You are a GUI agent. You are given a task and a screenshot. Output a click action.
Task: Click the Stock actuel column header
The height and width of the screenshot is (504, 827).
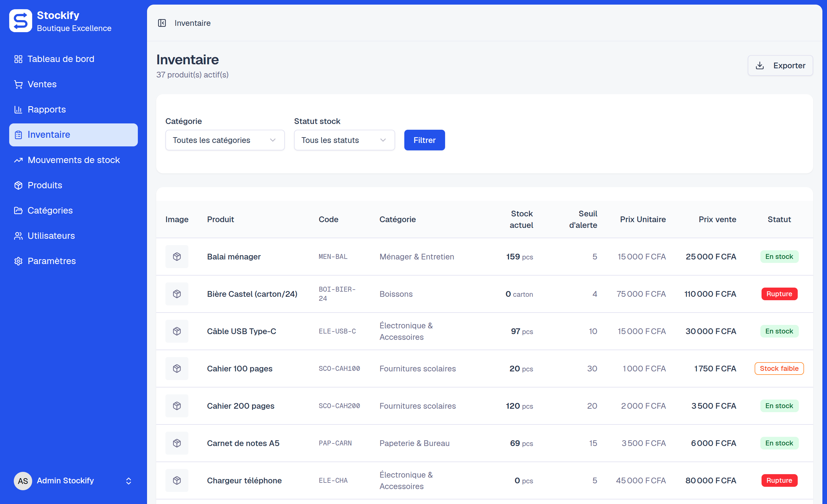coord(521,219)
